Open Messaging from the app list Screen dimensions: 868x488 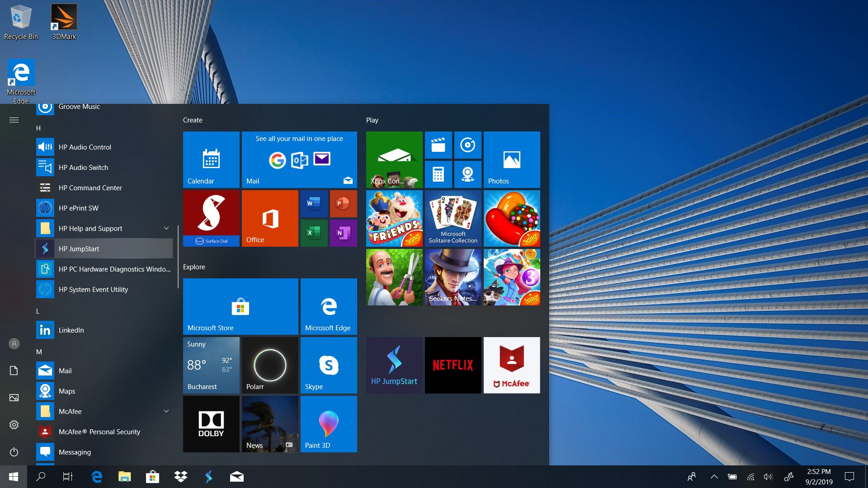coord(104,452)
